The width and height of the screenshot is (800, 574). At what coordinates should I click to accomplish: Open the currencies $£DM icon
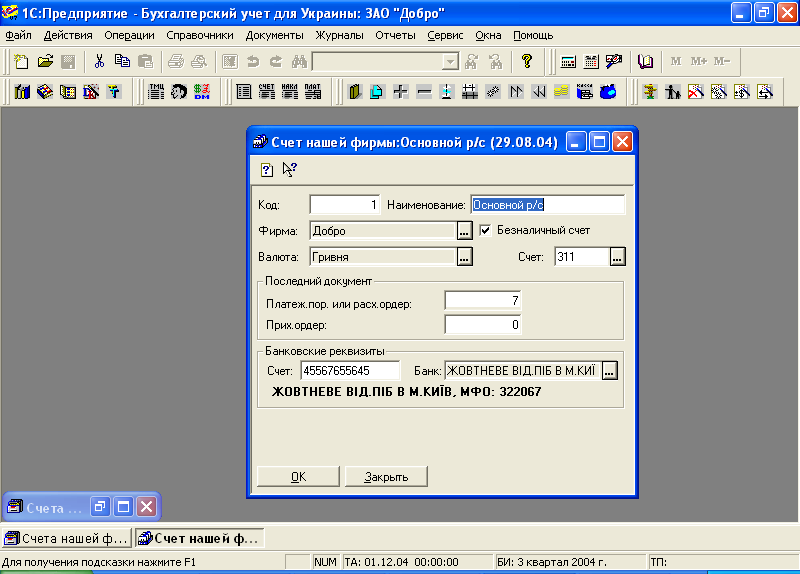click(x=202, y=92)
